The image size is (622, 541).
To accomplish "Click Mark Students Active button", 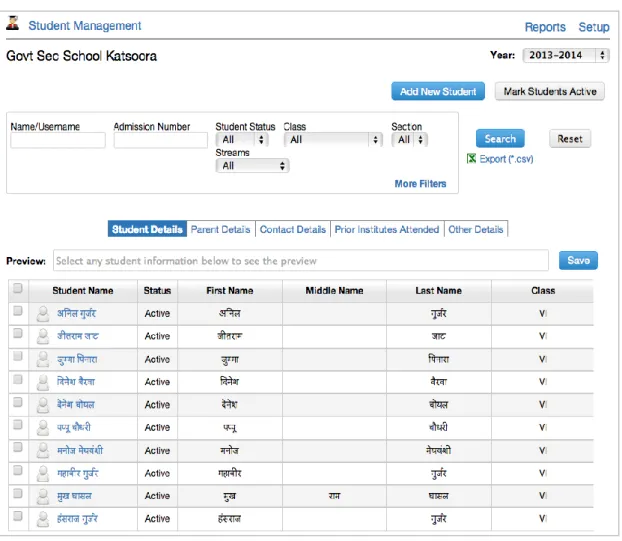I will [550, 91].
